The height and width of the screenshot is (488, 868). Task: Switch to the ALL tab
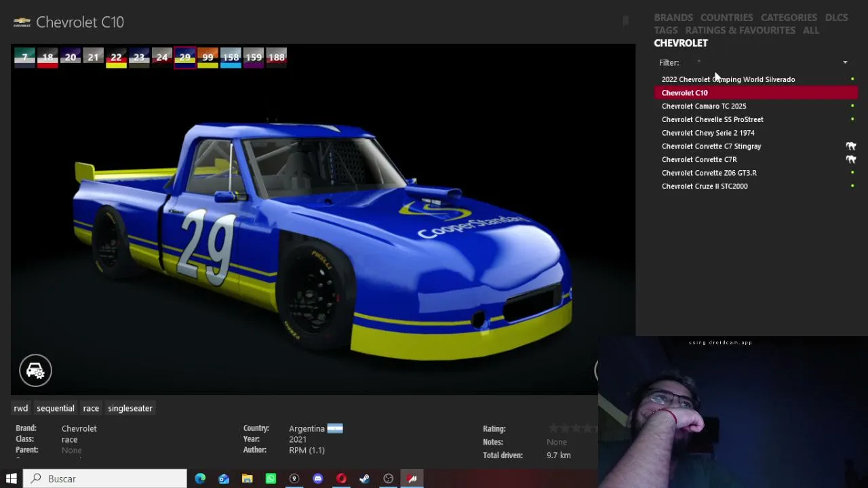(811, 30)
